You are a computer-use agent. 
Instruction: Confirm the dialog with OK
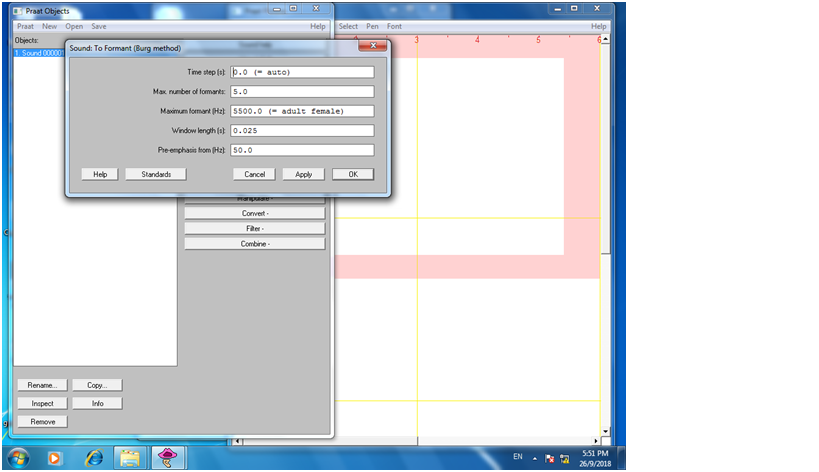(353, 174)
